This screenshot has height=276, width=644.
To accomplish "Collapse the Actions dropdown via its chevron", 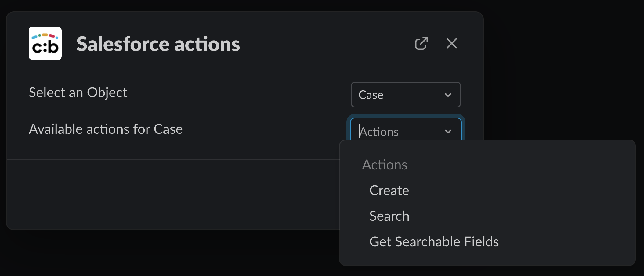I will (448, 132).
